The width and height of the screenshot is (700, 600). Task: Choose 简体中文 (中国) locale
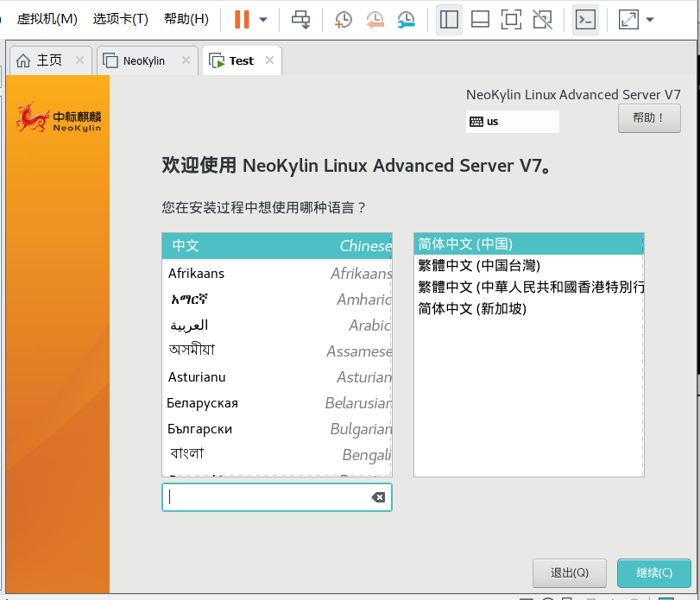[x=528, y=244]
